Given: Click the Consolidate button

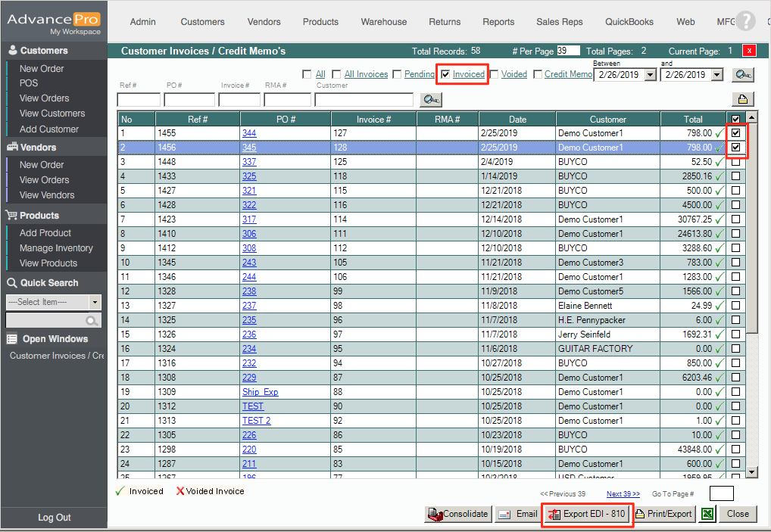Looking at the screenshot, I should point(458,514).
